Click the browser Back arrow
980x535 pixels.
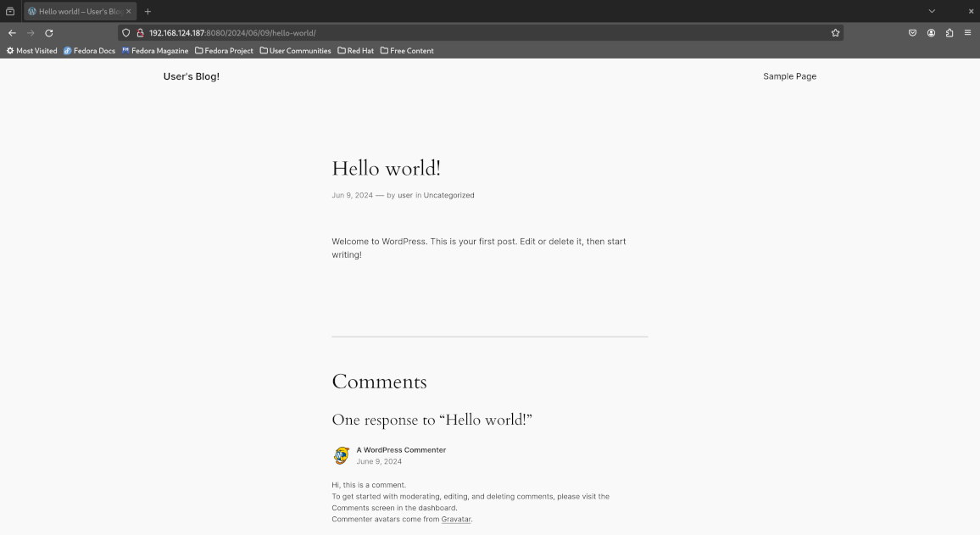12,33
